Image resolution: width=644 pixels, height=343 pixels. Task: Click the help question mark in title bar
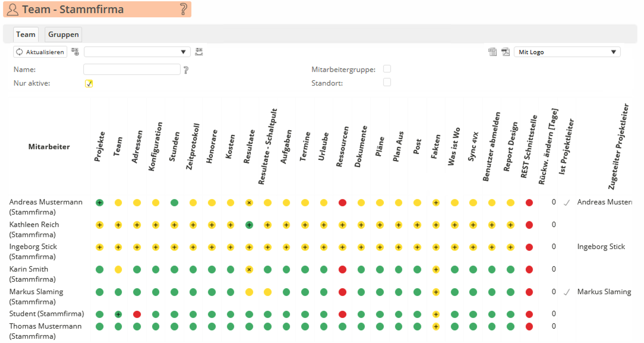183,9
